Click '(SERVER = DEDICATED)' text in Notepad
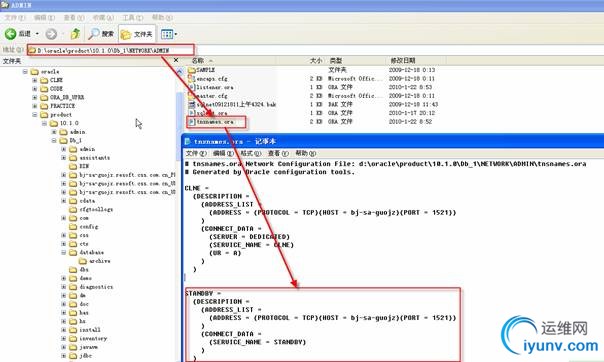The width and height of the screenshot is (604, 362). 250,237
